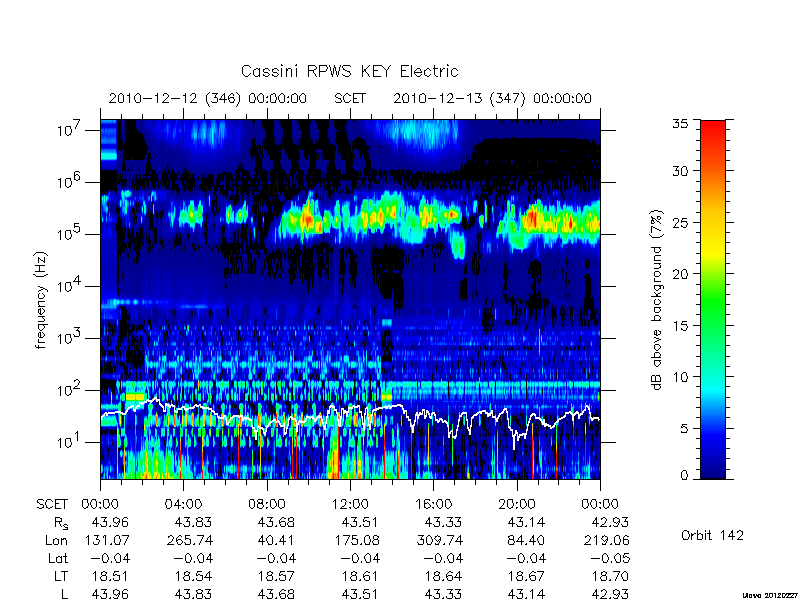Click longitude value '219.06'
The height and width of the screenshot is (600, 800).
(607, 540)
